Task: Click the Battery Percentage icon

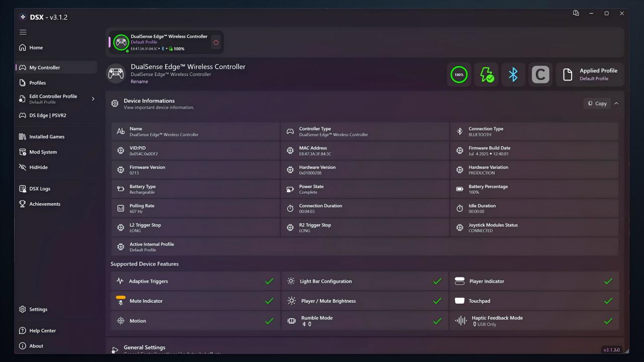Action: tap(459, 189)
